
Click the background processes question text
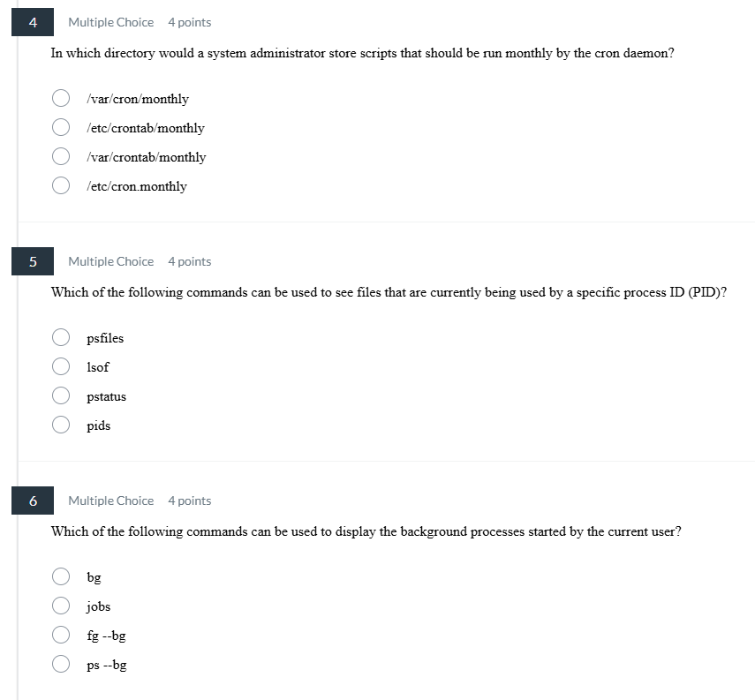point(365,531)
